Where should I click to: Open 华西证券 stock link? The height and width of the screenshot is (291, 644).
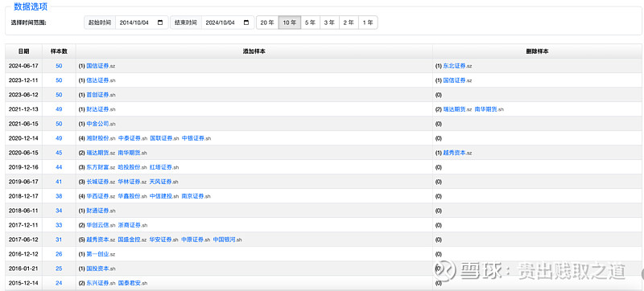pos(97,196)
